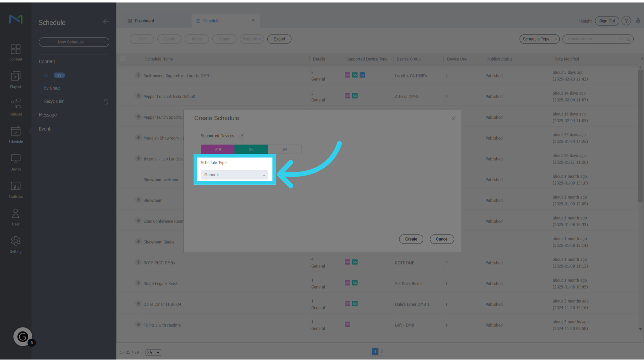Toggle the S10 supported device
This screenshot has width=644, height=362.
[x=218, y=149]
